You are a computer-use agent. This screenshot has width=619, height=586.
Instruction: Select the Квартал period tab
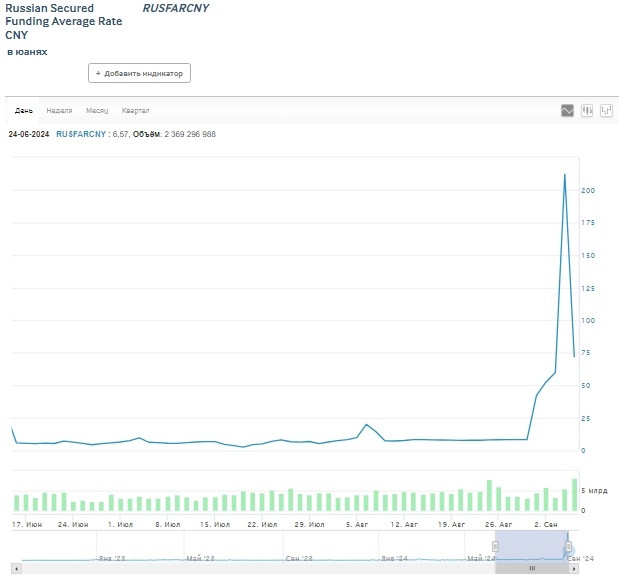pos(135,111)
